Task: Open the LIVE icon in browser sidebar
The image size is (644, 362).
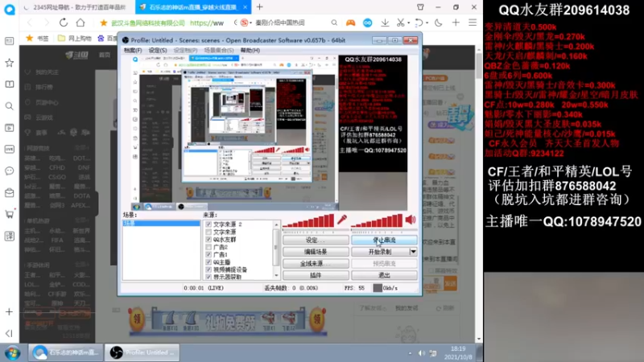Action: point(9,150)
